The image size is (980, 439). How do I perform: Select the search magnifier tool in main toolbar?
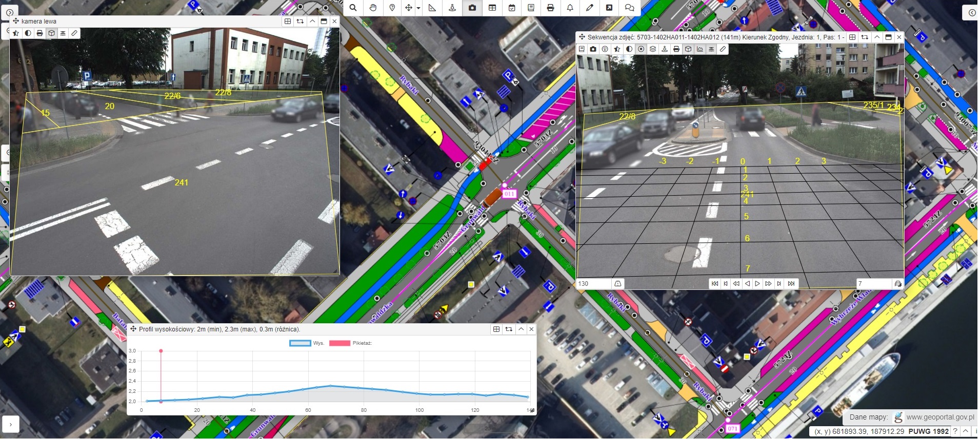[353, 8]
